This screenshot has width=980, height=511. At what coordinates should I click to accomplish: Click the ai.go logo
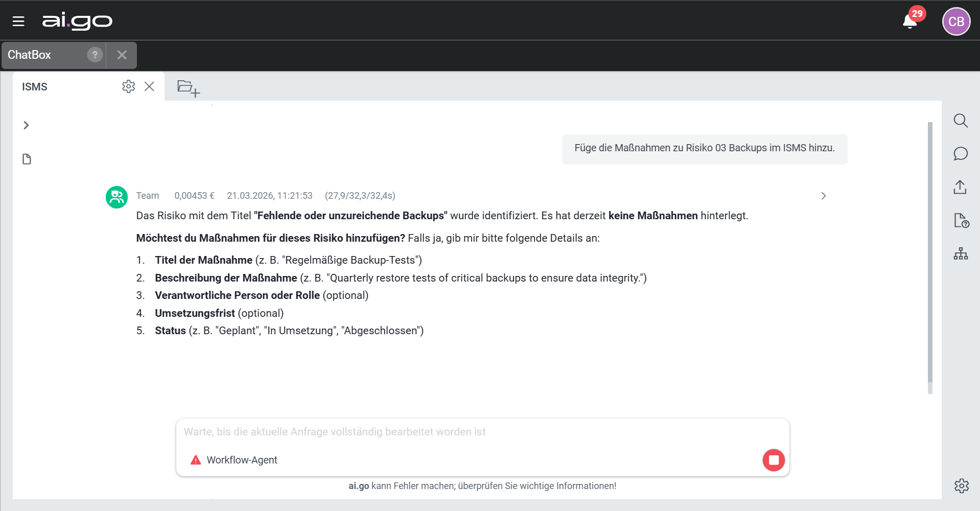(x=77, y=21)
